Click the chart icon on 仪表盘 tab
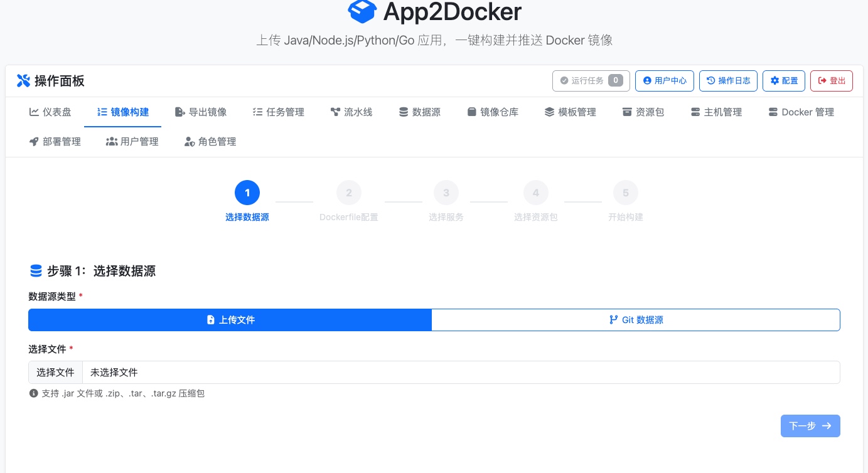The width and height of the screenshot is (868, 473). click(34, 112)
